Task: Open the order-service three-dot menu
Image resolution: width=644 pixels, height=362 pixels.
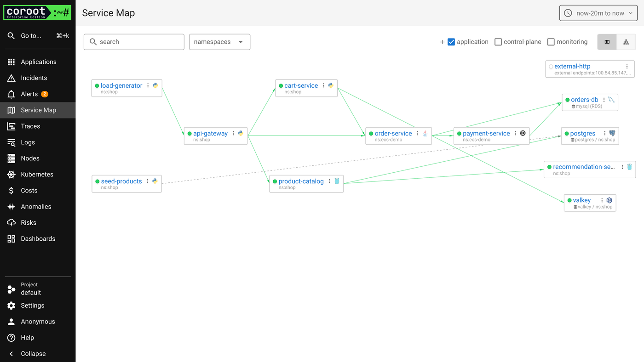Action: (418, 133)
